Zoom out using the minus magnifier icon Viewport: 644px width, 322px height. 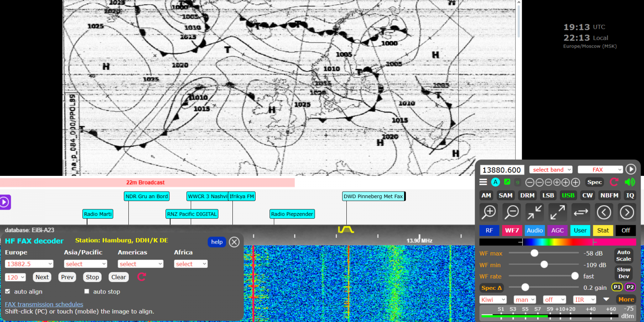511,212
